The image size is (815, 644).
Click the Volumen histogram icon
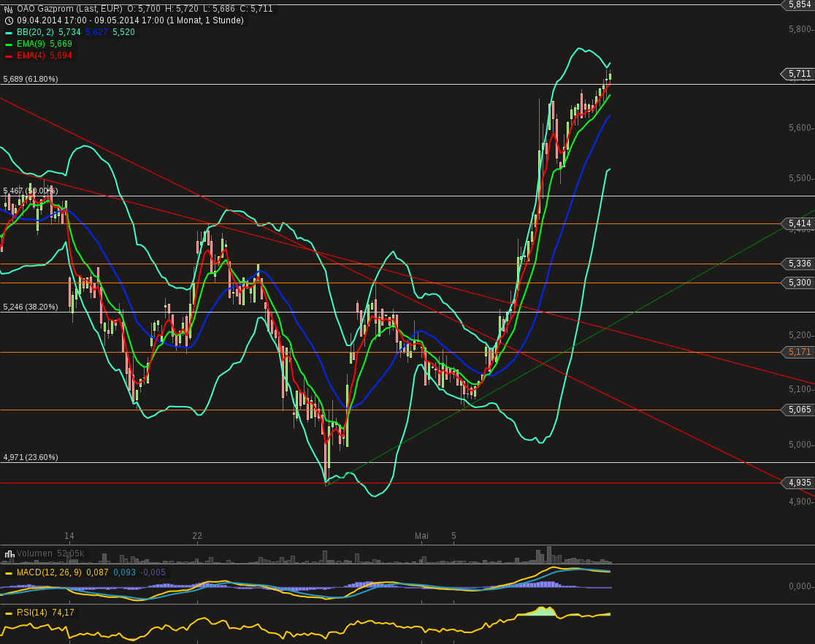[9, 553]
